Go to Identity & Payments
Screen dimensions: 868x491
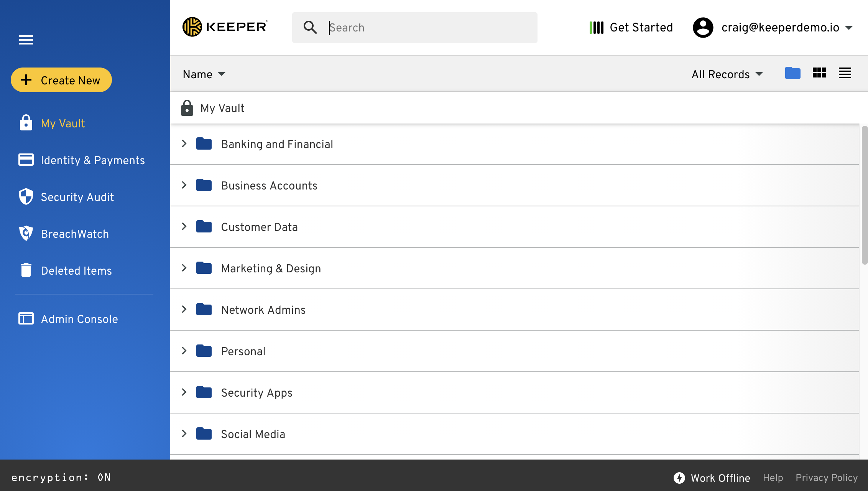point(92,160)
